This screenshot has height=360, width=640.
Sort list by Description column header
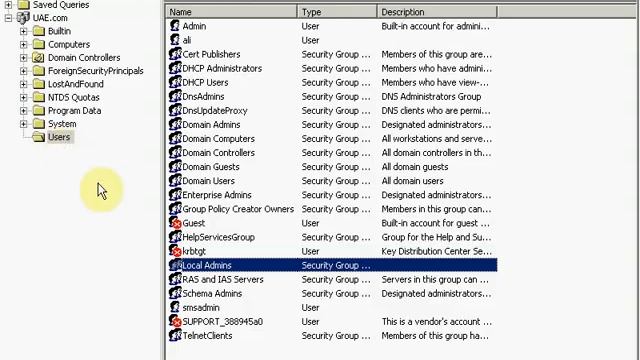437,12
